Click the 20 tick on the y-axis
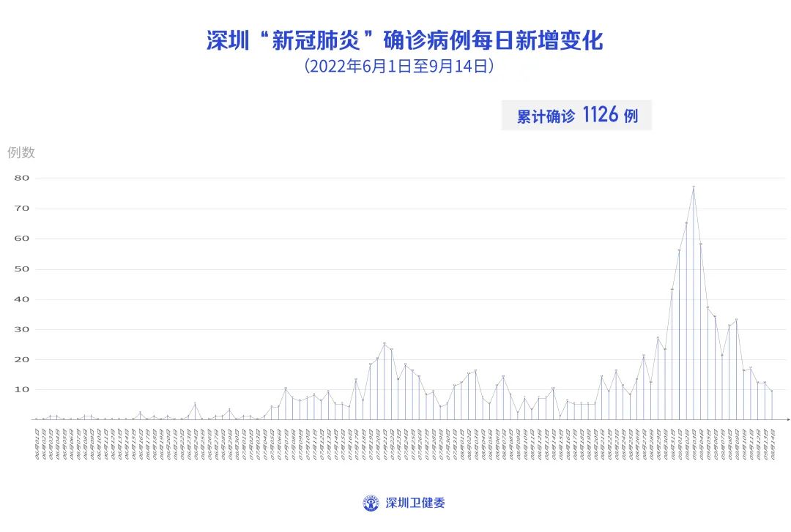 [21, 359]
